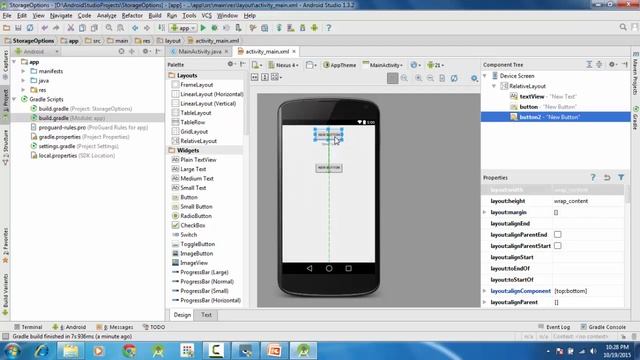Start debugging with the Debug icon

click(214, 28)
